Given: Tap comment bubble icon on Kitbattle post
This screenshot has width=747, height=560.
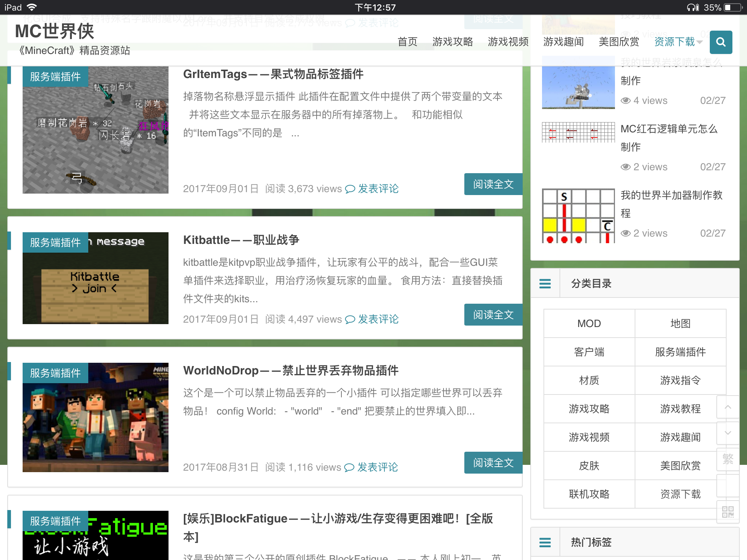Looking at the screenshot, I should pyautogui.click(x=350, y=320).
